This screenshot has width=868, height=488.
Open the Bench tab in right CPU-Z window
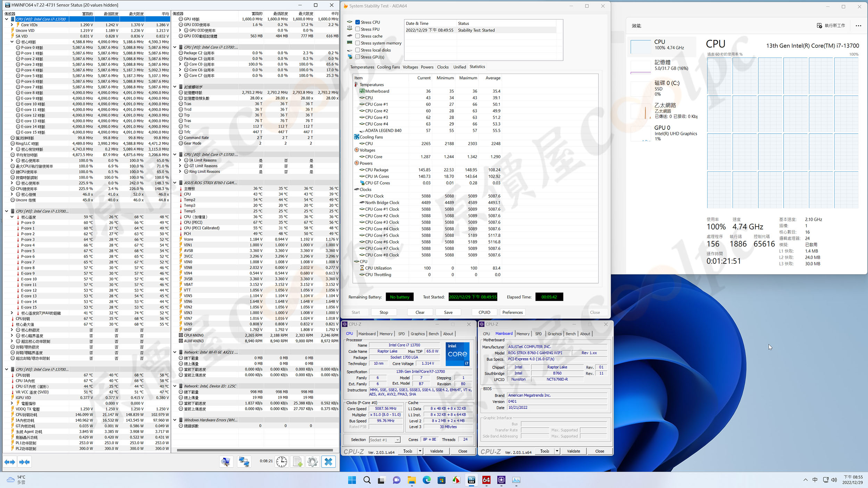point(570,334)
